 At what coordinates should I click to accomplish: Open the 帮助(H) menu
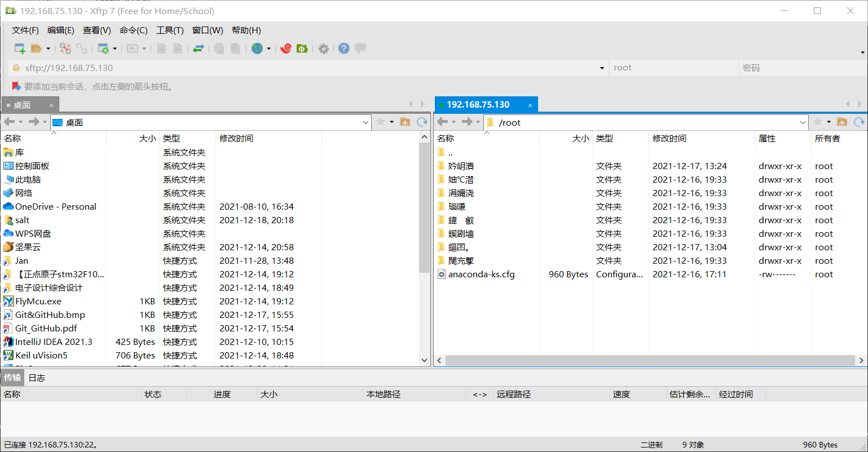tap(246, 30)
